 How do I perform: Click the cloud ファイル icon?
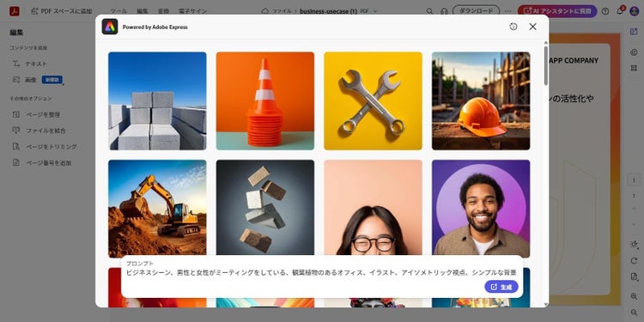coord(265,11)
